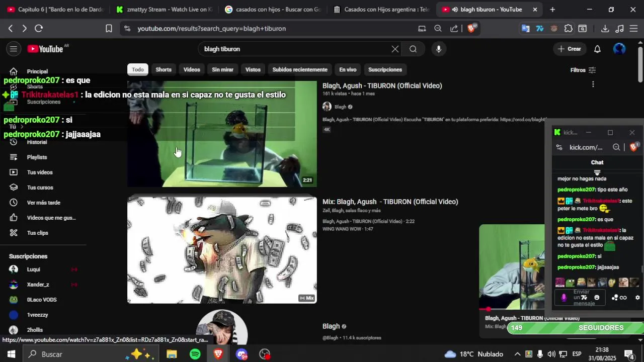Focus the browser address bar URL
This screenshot has width=644, height=362.
[x=212, y=29]
